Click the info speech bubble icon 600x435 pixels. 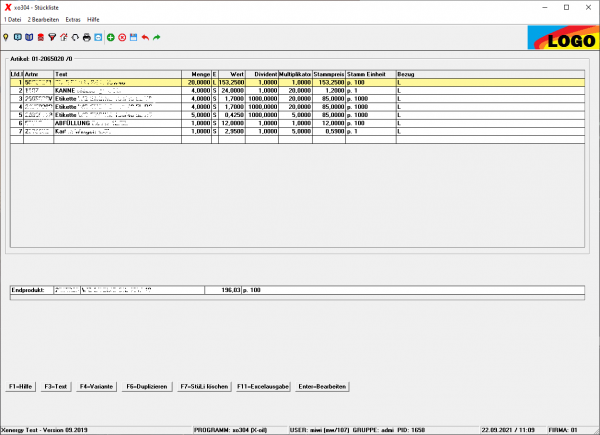point(18,37)
